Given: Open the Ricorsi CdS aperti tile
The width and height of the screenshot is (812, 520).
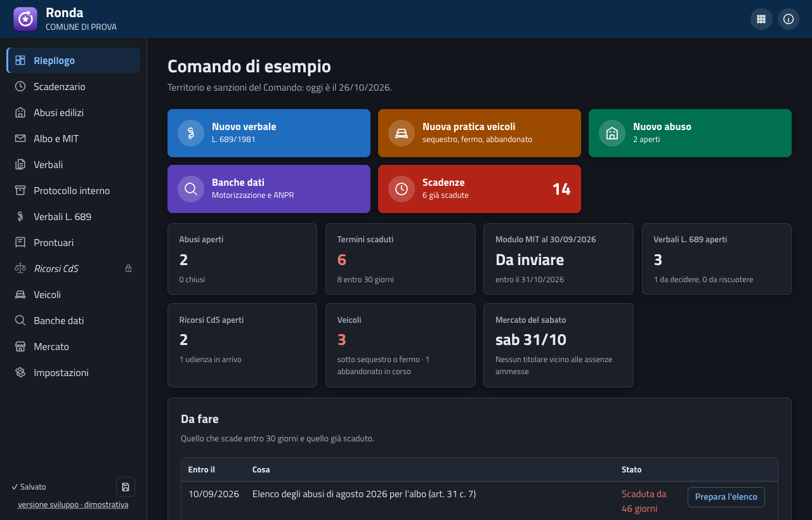Looking at the screenshot, I should pos(242,345).
